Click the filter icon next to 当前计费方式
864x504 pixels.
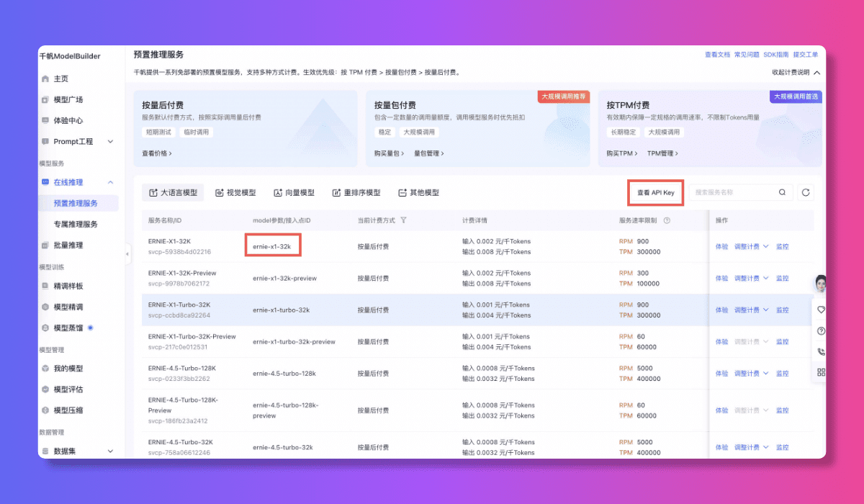(403, 220)
